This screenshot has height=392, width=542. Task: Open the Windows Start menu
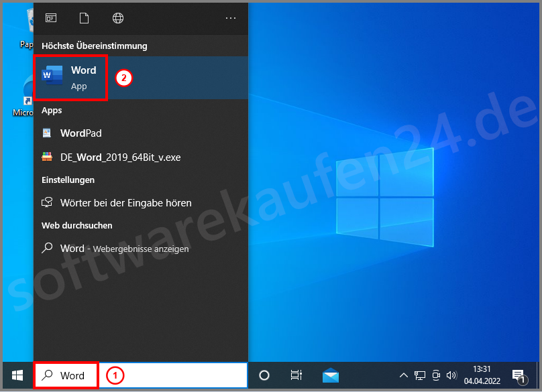pos(17,375)
